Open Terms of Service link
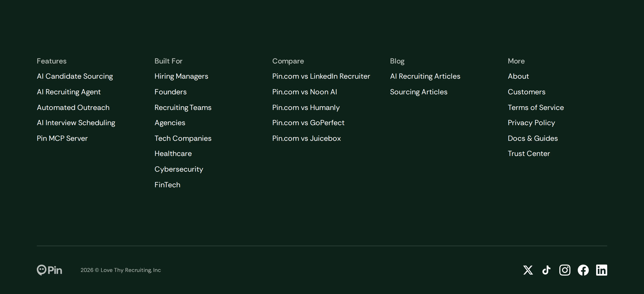The image size is (644, 294). pyautogui.click(x=536, y=107)
